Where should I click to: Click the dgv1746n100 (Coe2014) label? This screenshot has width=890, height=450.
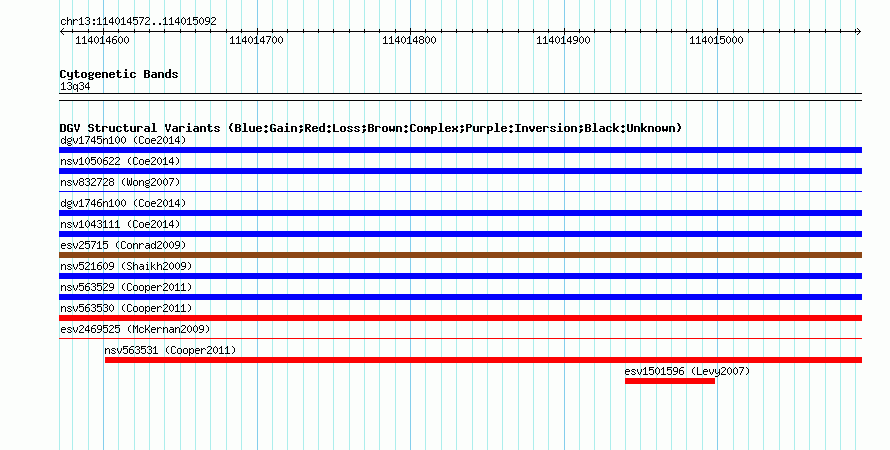(x=123, y=203)
